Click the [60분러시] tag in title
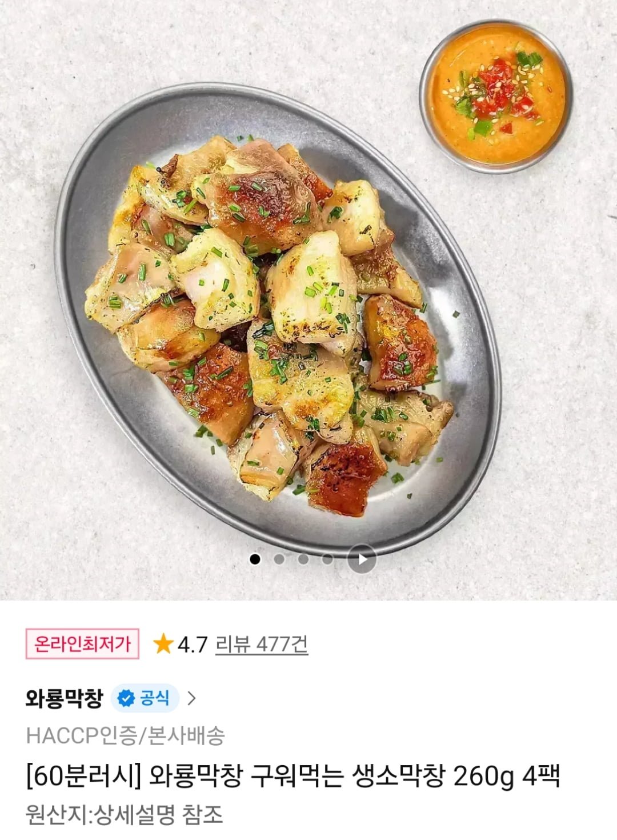617x840 pixels. [x=83, y=777]
